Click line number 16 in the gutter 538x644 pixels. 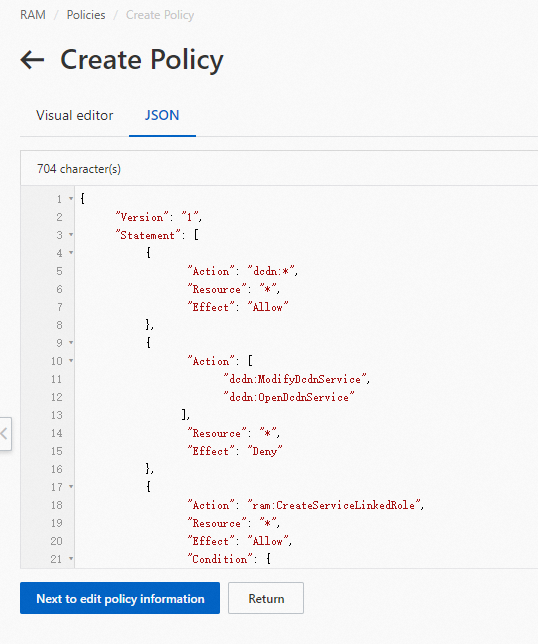tap(57, 469)
